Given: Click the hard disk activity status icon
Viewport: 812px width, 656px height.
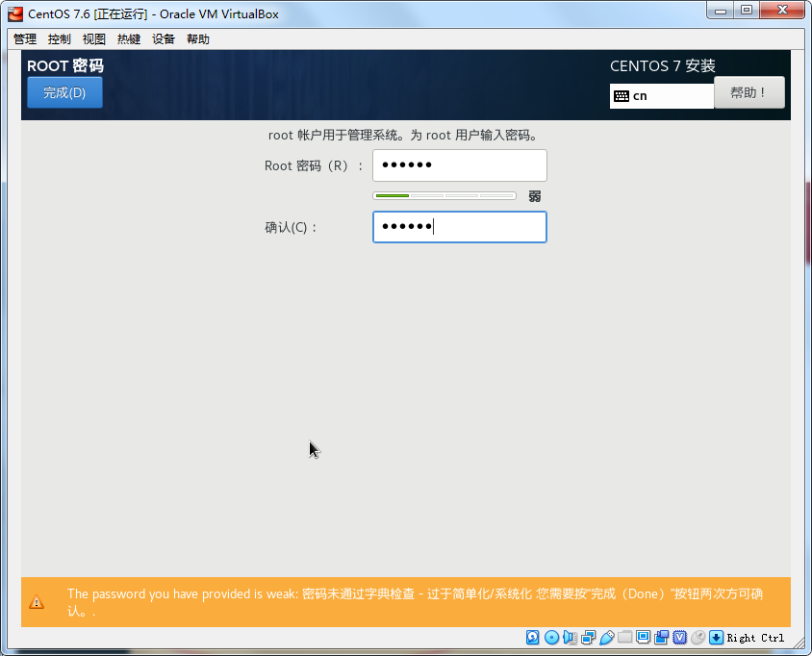Looking at the screenshot, I should pos(532,637).
